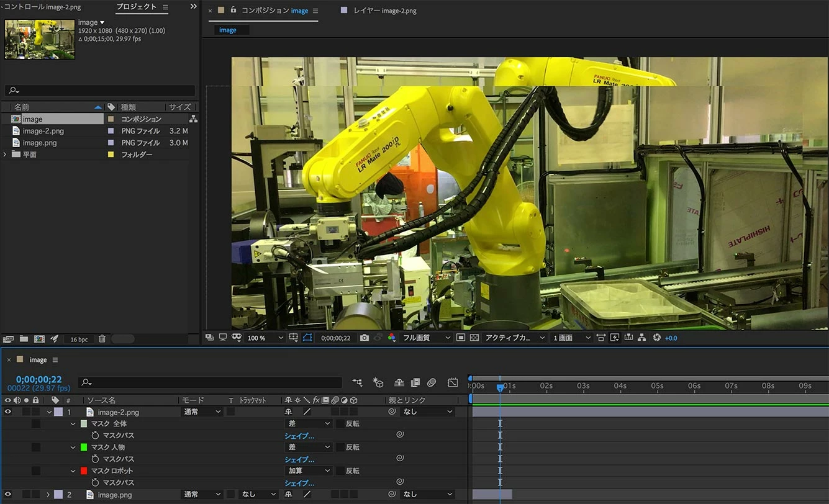829x504 pixels.
Task: Create new folder in Project panel
Action: click(x=24, y=339)
